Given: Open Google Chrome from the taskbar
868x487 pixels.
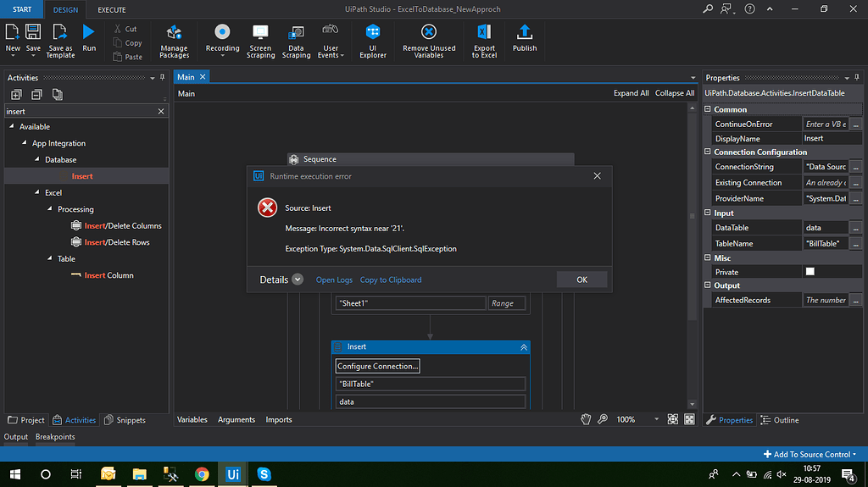Looking at the screenshot, I should pyautogui.click(x=202, y=474).
